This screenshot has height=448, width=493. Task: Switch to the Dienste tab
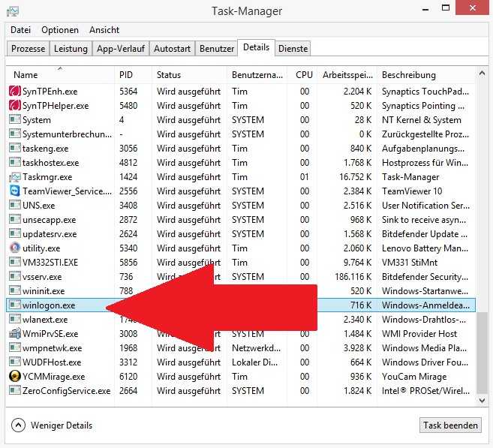point(293,49)
